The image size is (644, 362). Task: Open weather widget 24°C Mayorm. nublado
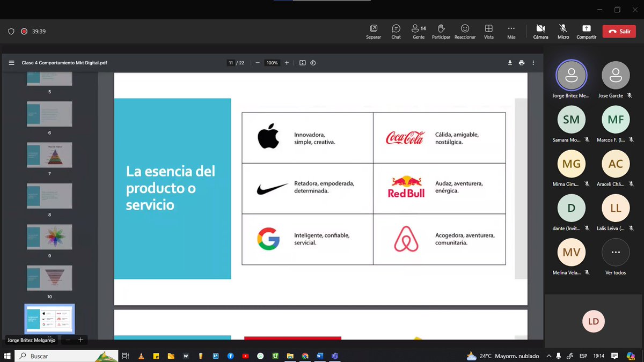point(502,356)
